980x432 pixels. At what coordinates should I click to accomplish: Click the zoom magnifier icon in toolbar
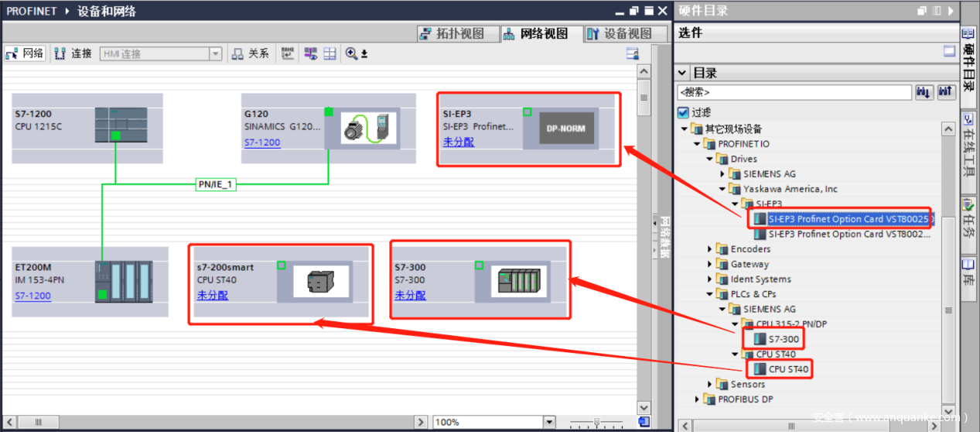coord(352,53)
